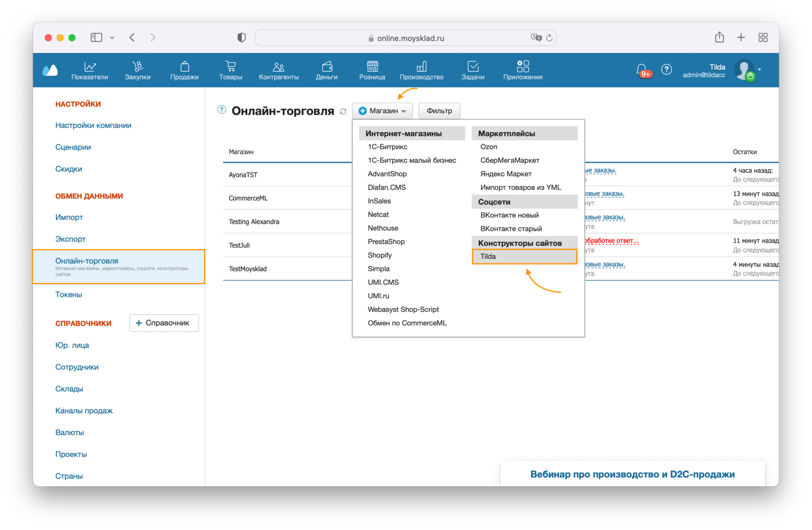Select UMI.CMS from the menu
The height and width of the screenshot is (530, 812).
click(x=383, y=282)
